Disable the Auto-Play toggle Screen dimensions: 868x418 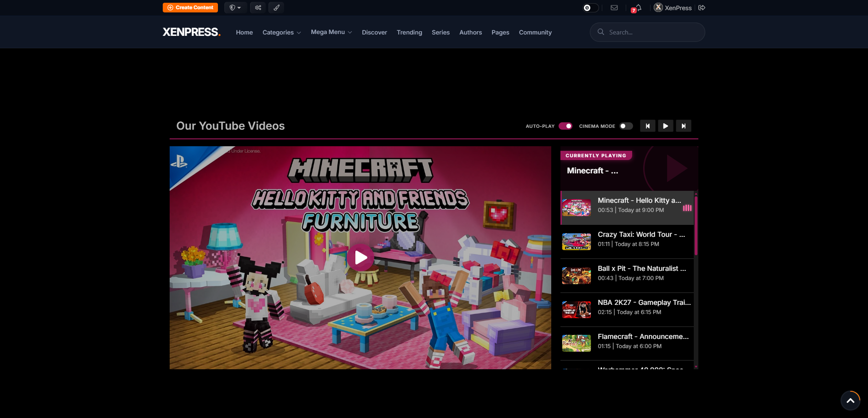coord(565,126)
